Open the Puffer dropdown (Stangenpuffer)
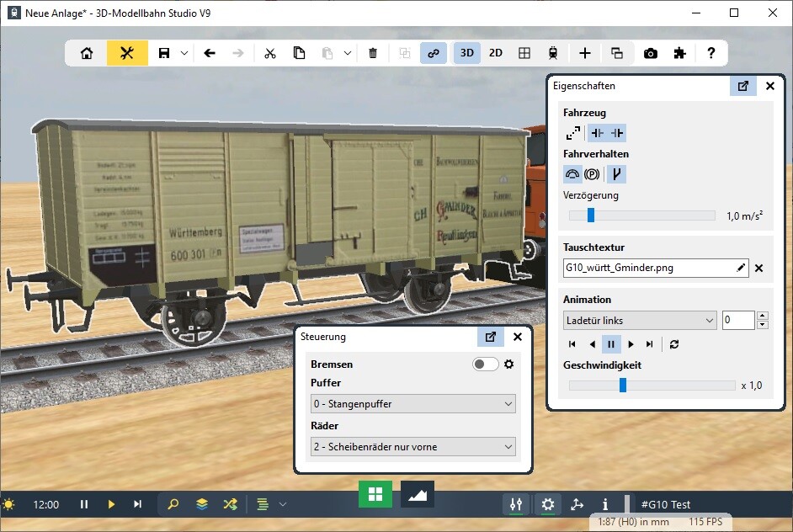 pos(412,404)
